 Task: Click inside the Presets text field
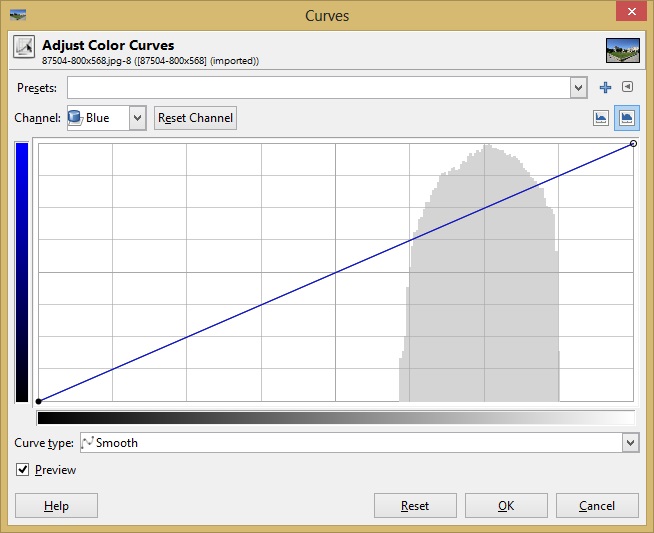318,88
